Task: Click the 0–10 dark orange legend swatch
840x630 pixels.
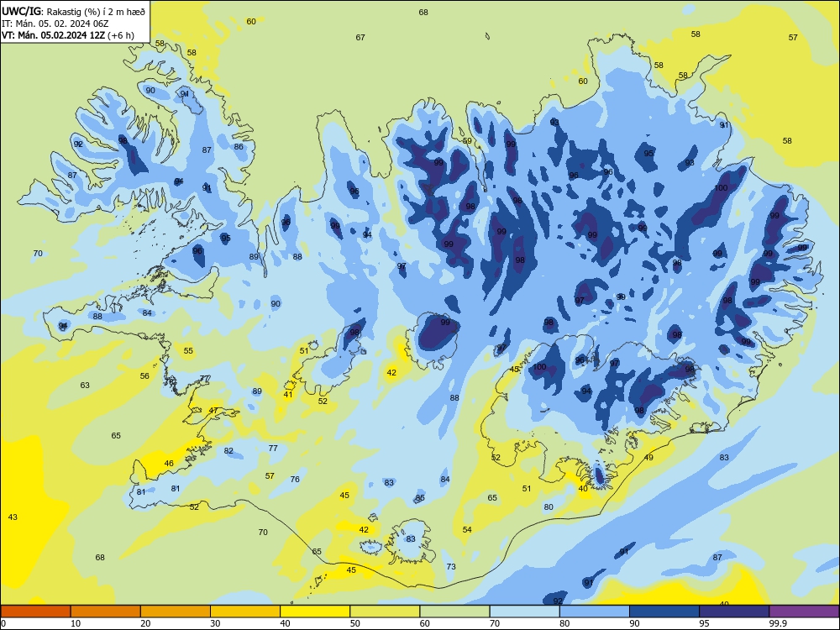Action: coord(35,612)
